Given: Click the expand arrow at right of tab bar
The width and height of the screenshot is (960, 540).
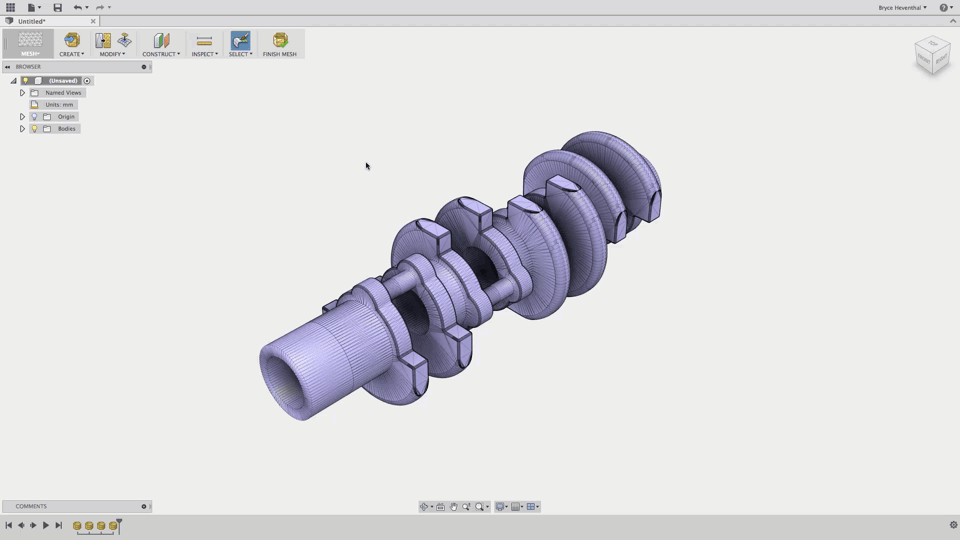Looking at the screenshot, I should [953, 21].
